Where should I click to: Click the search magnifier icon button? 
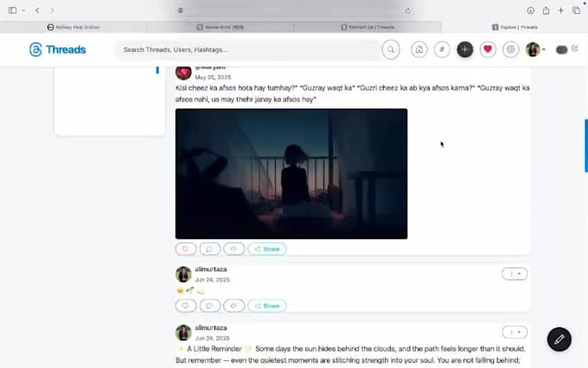[x=391, y=49]
